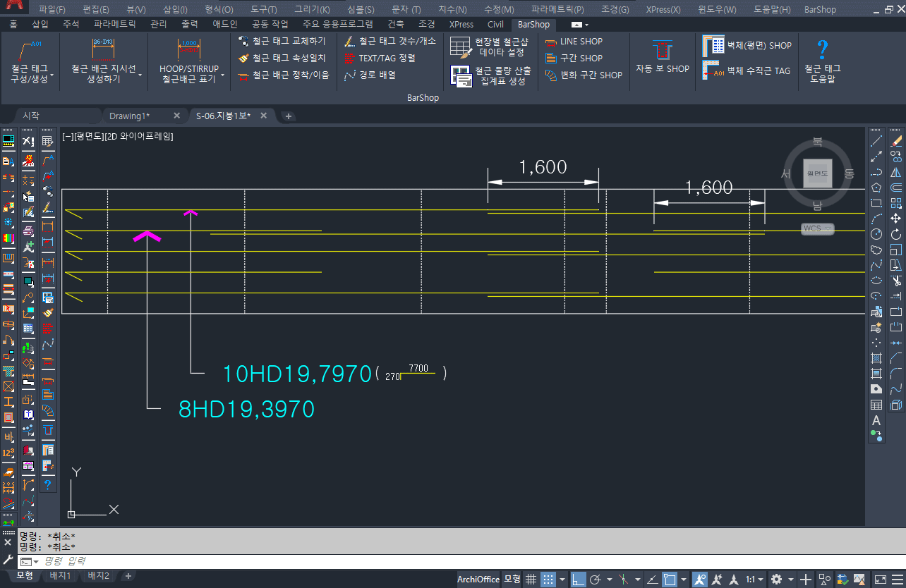
Task: Click the 자동 보 SHOP icon
Action: (x=662, y=51)
